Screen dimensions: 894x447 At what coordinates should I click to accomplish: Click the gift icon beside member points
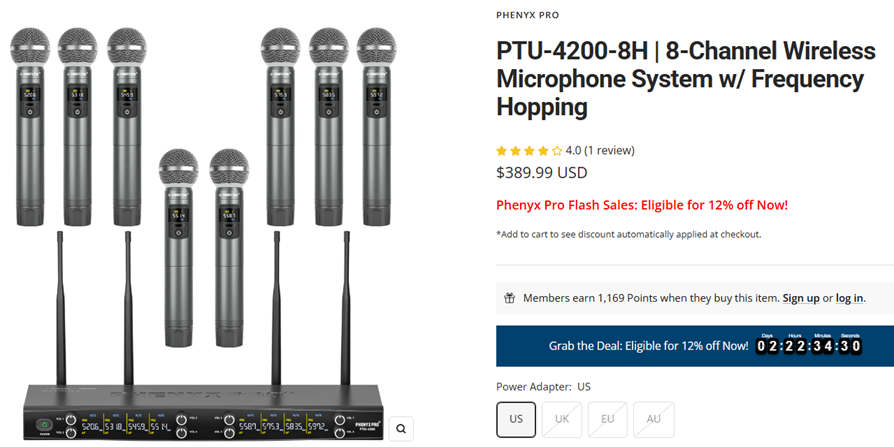click(x=509, y=298)
